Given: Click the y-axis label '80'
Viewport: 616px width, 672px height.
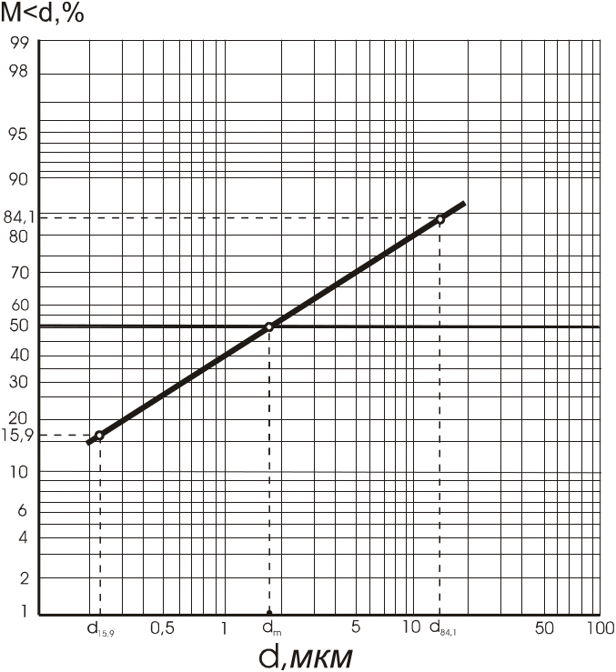Looking at the screenshot, I should click(x=18, y=236).
